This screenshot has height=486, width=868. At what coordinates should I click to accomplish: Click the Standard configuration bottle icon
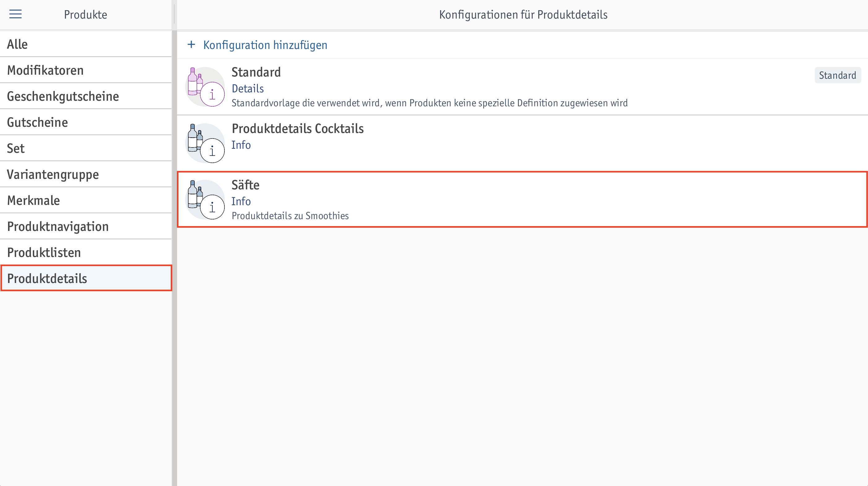[x=205, y=87]
